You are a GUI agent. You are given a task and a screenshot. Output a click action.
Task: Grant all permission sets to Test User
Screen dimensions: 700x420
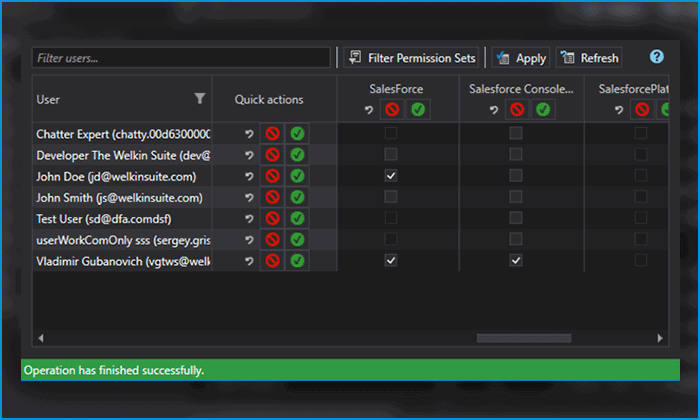point(297,218)
